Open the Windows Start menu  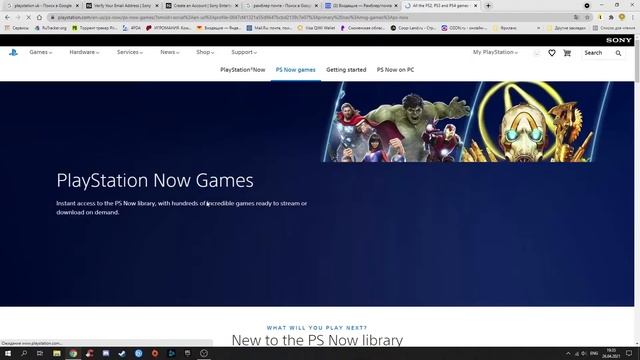(x=8, y=353)
